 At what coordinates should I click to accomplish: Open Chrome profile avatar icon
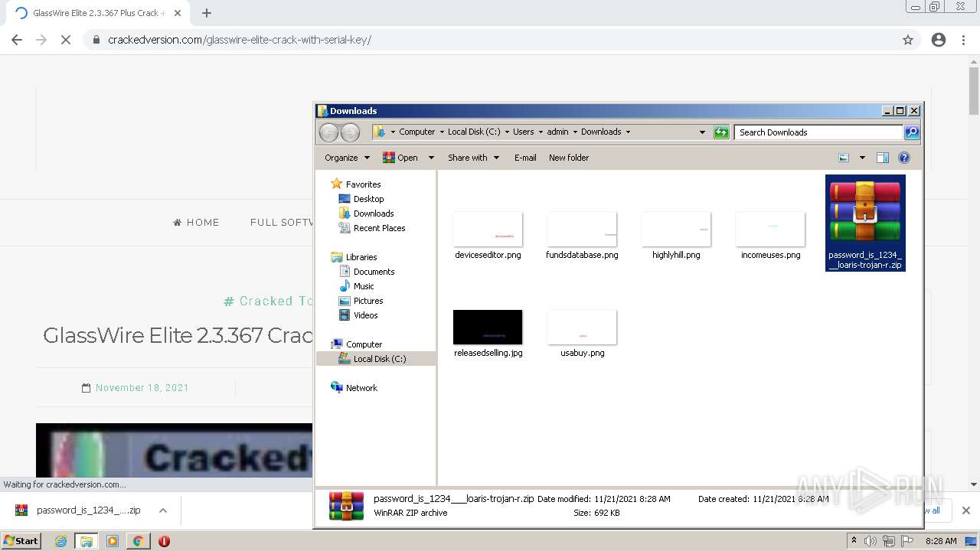coord(939,40)
